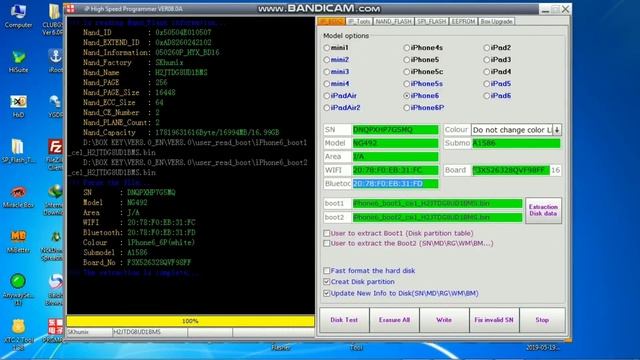The width and height of the screenshot is (640, 360).
Task: Open the HxD hex editor icon
Action: [18, 107]
